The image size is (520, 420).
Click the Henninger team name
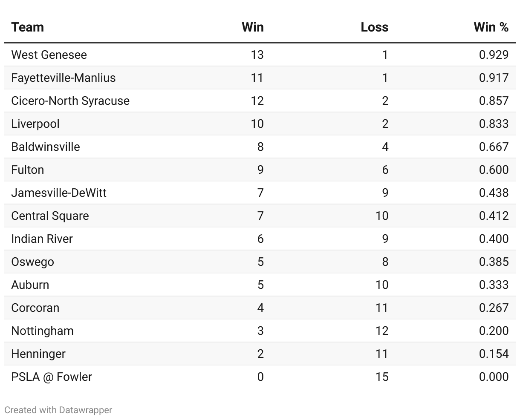(38, 354)
